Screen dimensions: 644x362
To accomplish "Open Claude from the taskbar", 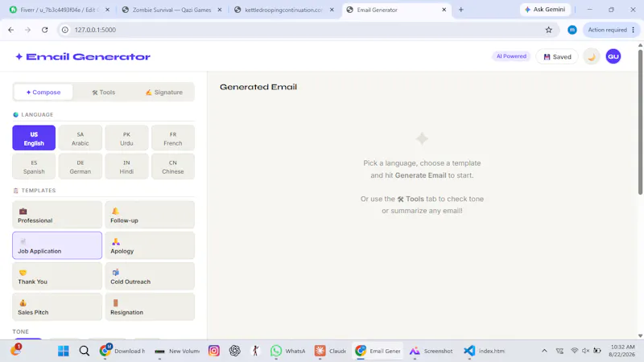I will [330, 351].
